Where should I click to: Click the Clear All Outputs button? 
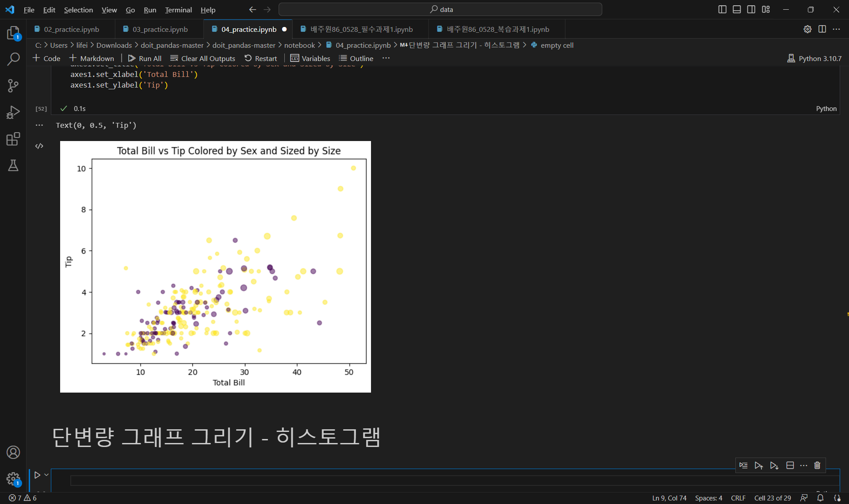[203, 58]
